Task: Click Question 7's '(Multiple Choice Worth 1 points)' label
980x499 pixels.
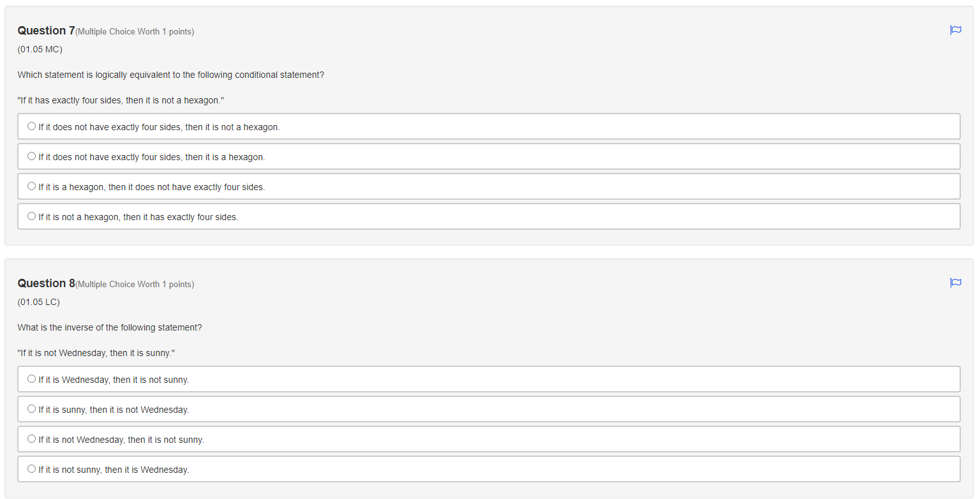Action: click(x=135, y=32)
